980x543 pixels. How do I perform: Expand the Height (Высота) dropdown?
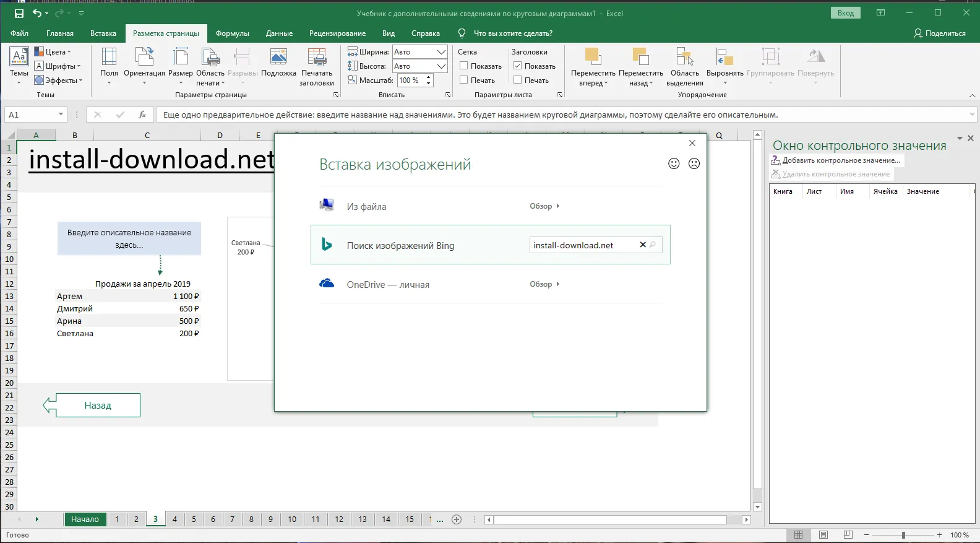441,66
